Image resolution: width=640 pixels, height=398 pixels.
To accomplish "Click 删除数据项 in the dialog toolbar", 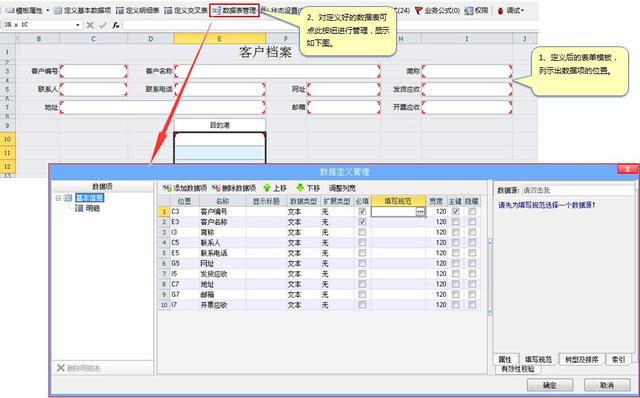I will 233,188.
